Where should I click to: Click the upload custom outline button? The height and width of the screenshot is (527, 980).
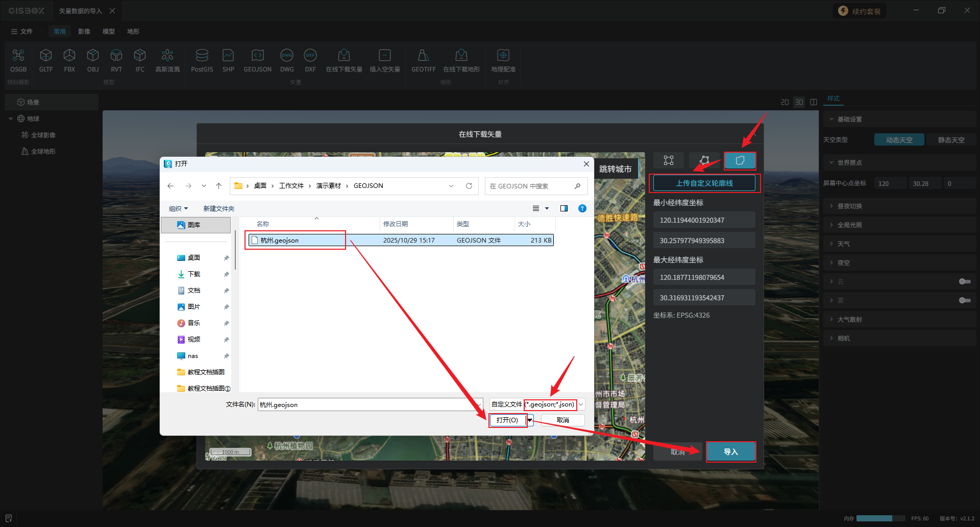704,183
